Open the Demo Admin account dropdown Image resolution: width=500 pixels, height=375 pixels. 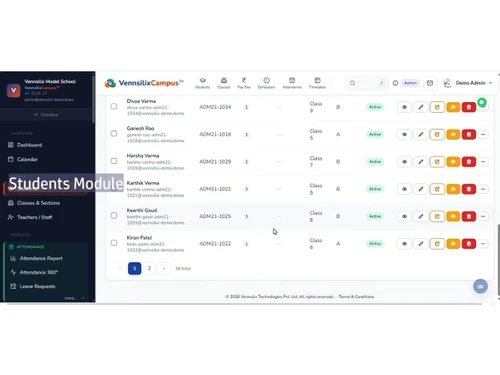tap(467, 83)
